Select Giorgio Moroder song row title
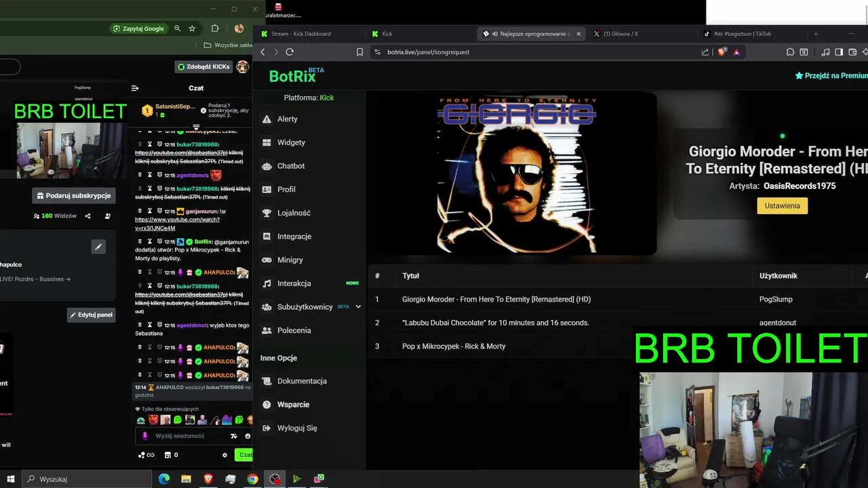868x488 pixels. [496, 299]
